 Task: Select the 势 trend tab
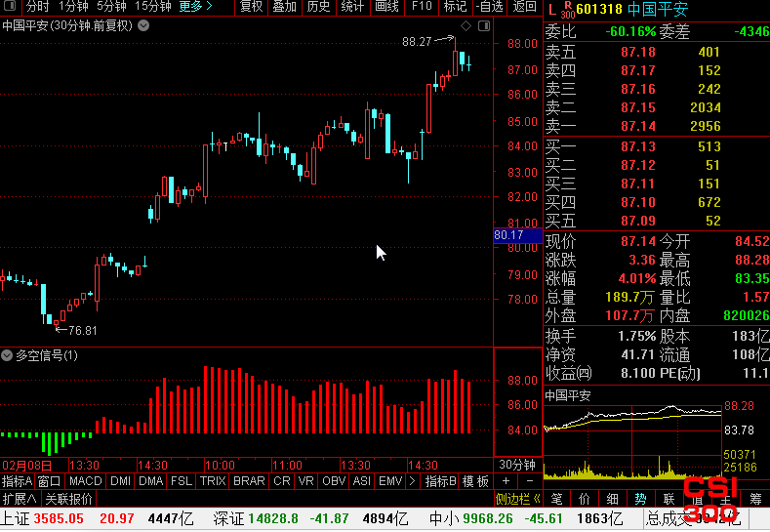640,499
